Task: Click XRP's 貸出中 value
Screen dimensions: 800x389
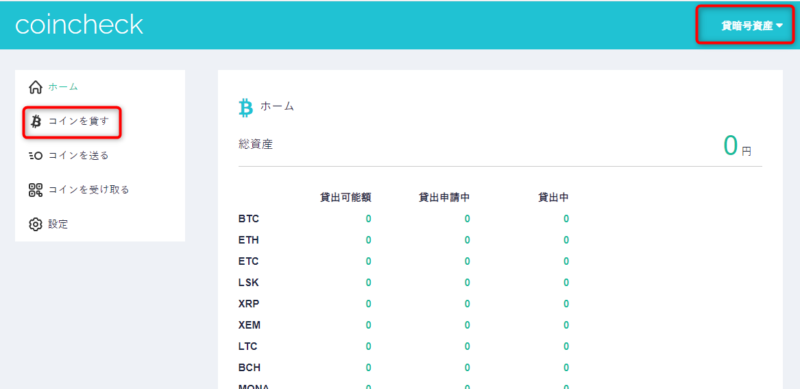Action: (566, 304)
